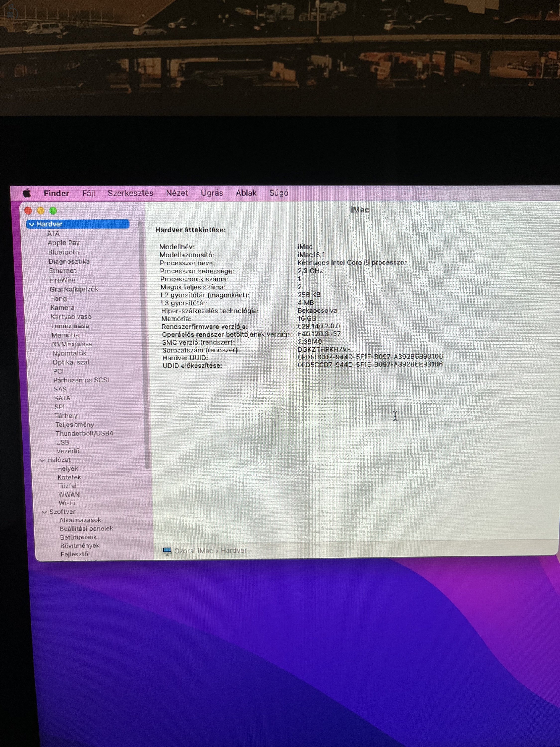
Task: Select Optikai szál in the sidebar
Action: coord(71,362)
